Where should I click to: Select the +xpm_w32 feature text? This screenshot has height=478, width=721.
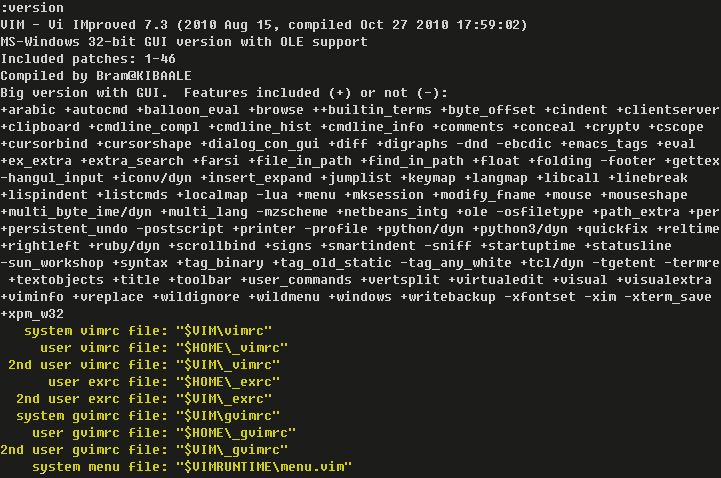click(32, 314)
